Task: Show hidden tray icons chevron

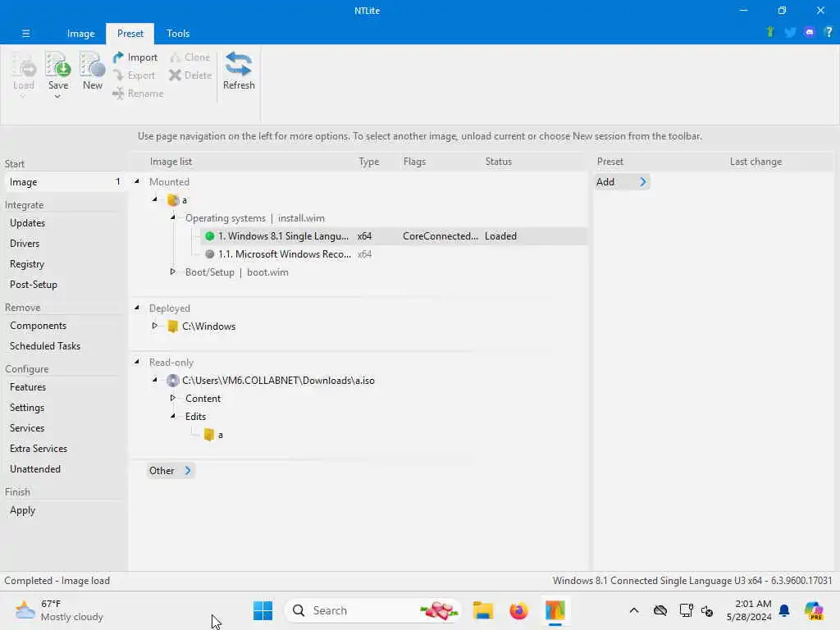Action: (634, 610)
